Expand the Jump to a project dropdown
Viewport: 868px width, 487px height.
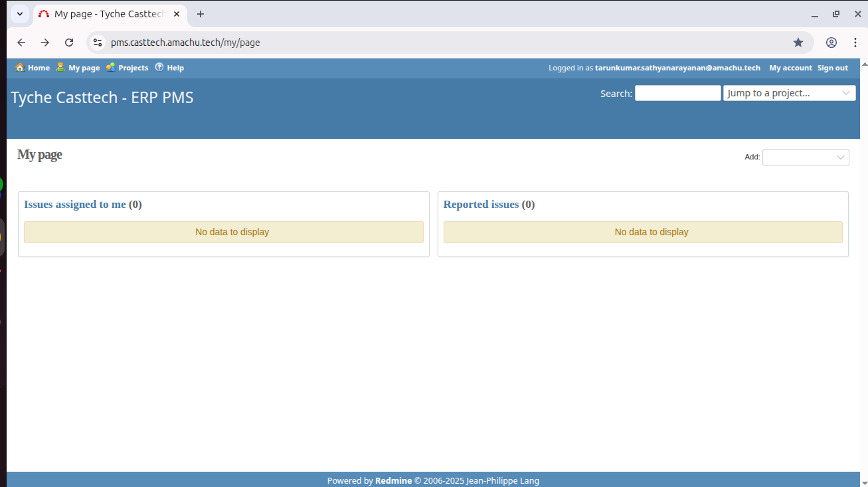789,93
